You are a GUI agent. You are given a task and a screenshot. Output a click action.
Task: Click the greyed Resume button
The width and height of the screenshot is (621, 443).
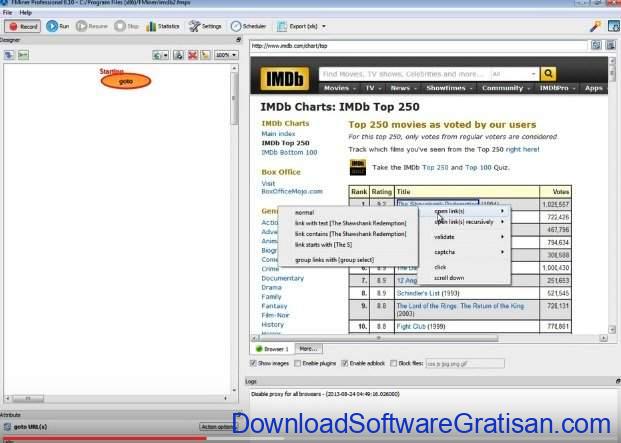pyautogui.click(x=92, y=26)
